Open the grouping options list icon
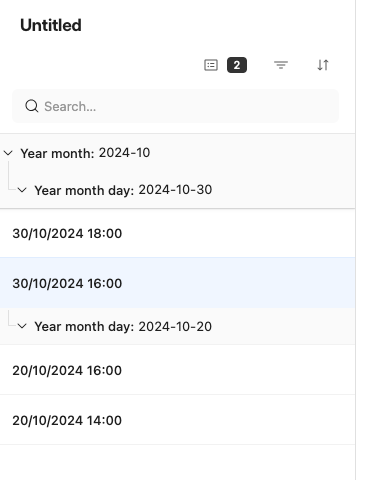The width and height of the screenshot is (365, 480). 211,65
